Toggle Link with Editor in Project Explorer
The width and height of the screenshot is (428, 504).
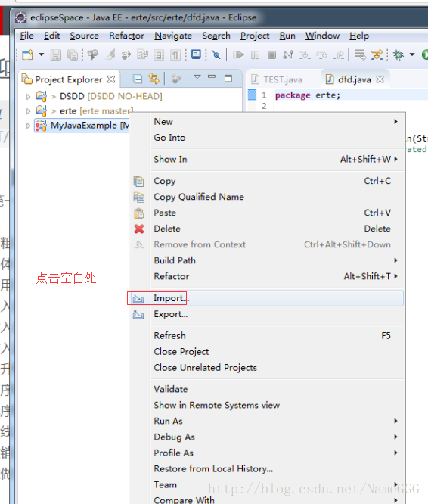point(154,79)
